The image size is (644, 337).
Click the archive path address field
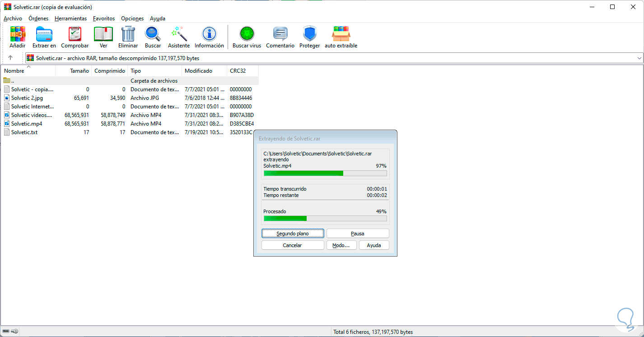pyautogui.click(x=334, y=58)
